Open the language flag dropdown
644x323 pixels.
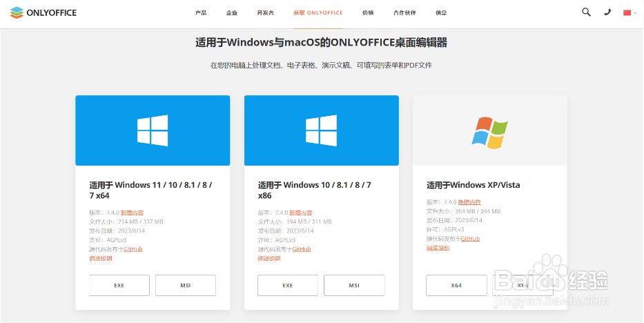(x=630, y=12)
